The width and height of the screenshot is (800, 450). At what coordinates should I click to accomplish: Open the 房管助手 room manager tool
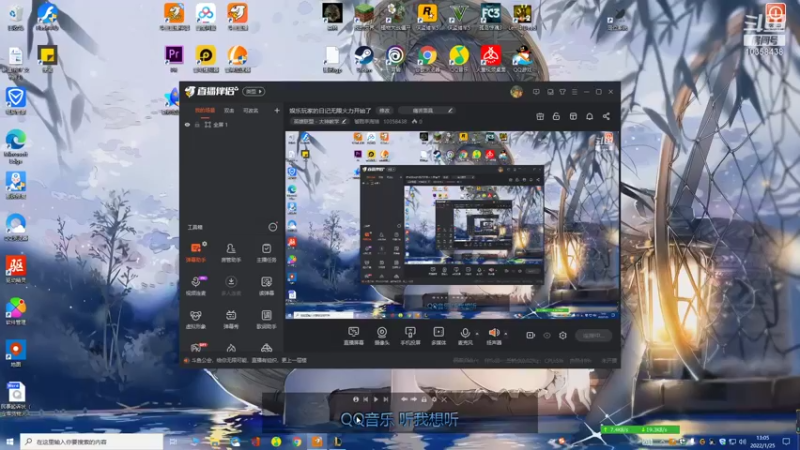pos(231,252)
